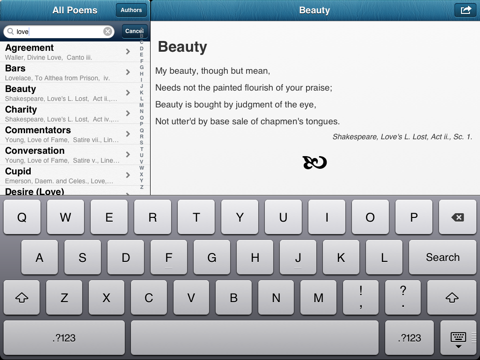The image size is (480, 360).
Task: Tap the left .?123 key
Action: (64, 338)
